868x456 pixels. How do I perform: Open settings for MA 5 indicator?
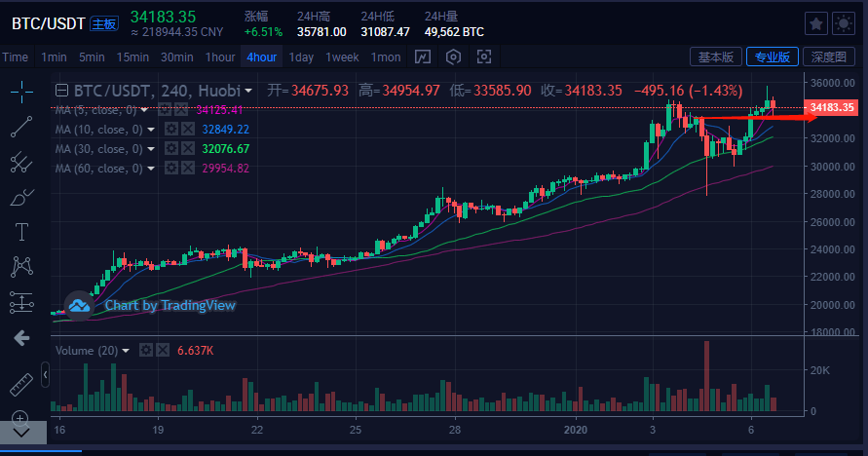[165, 109]
